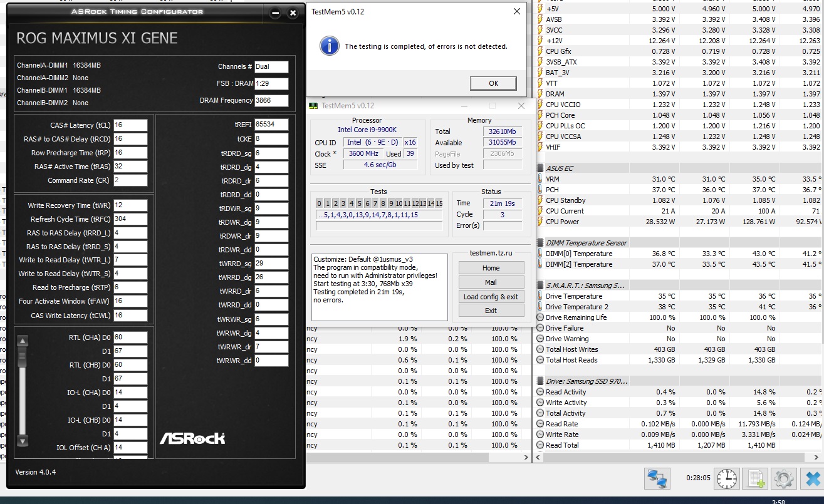This screenshot has height=504, width=824.
Task: Click the 'ROG MAXIMUS XI GENE' heading
Action: (x=97, y=38)
